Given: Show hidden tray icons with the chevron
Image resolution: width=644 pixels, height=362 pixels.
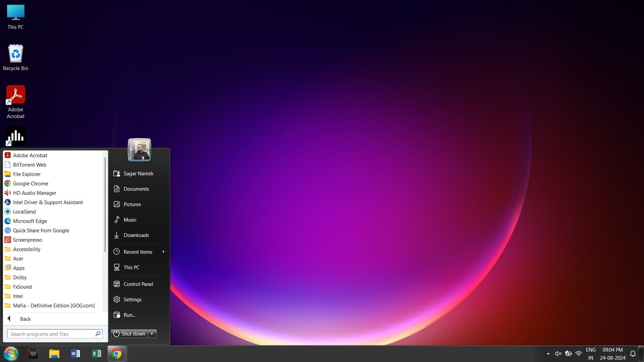Looking at the screenshot, I should click(x=547, y=353).
